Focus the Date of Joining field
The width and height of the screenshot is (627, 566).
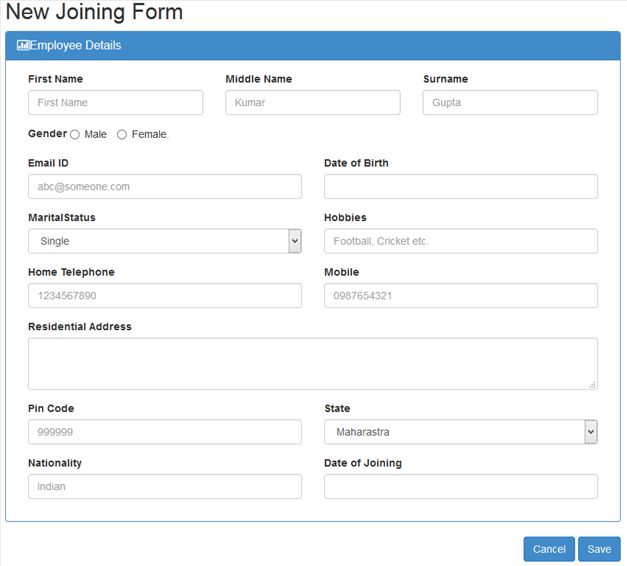[x=461, y=486]
